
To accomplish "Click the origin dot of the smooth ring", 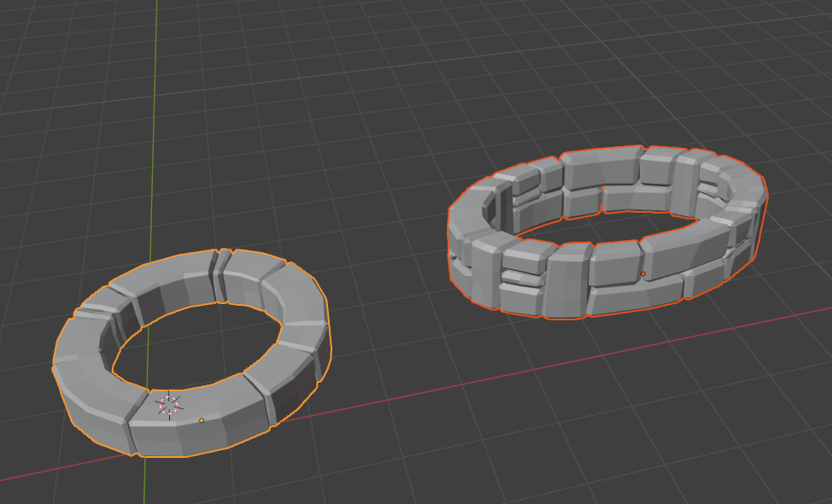I will tap(202, 420).
